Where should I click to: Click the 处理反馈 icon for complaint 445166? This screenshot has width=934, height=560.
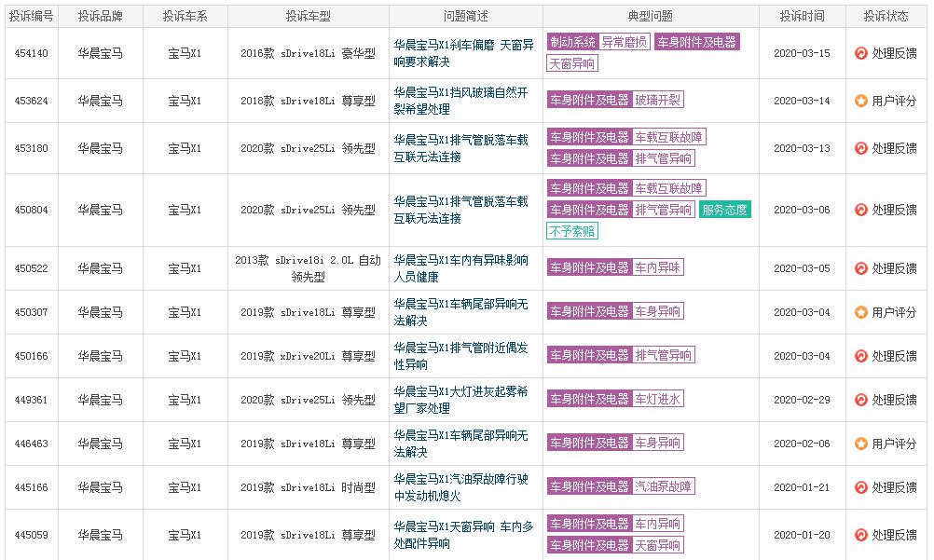(861, 487)
